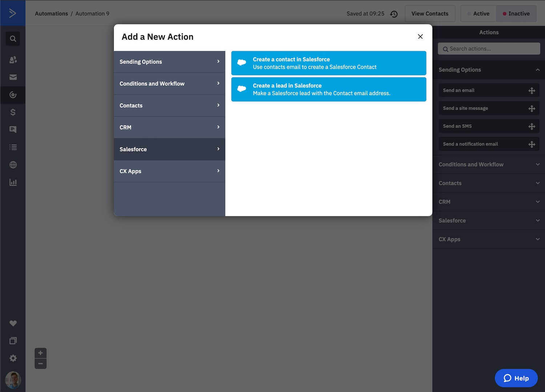
Task: Click Salesforce cloud icon beside Create a lead
Action: 242,89
